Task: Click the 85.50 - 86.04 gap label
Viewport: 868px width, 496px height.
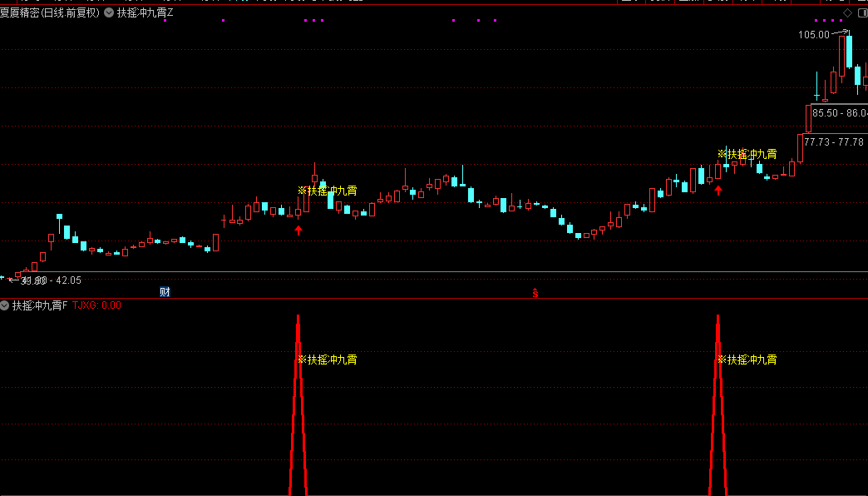Action: 840,113
